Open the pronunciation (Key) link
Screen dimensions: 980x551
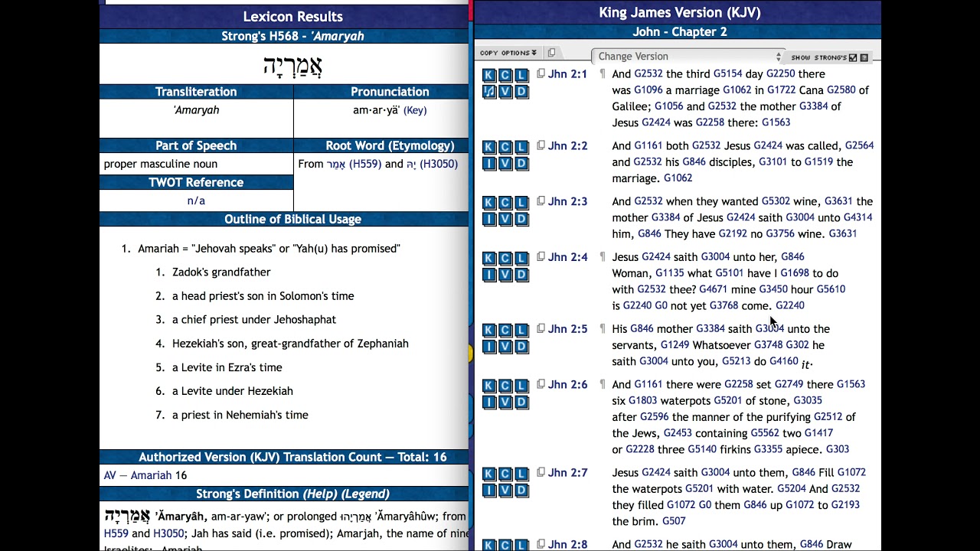pos(415,110)
